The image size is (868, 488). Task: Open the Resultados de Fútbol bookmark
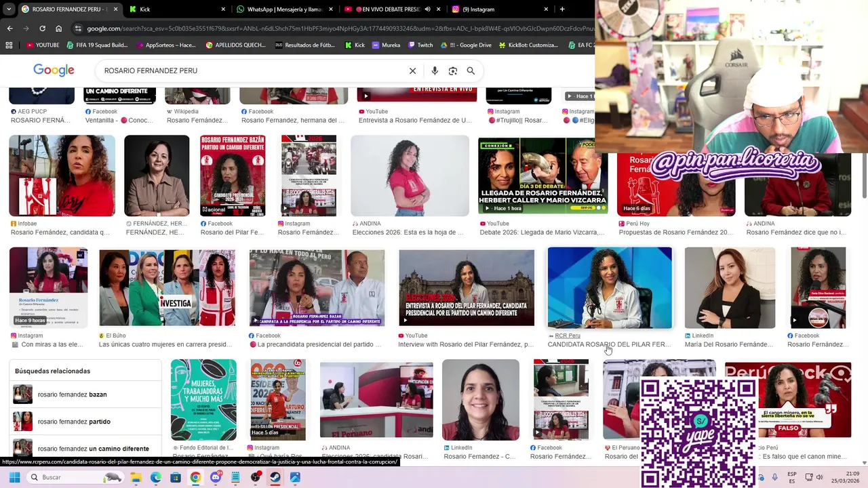coord(305,45)
